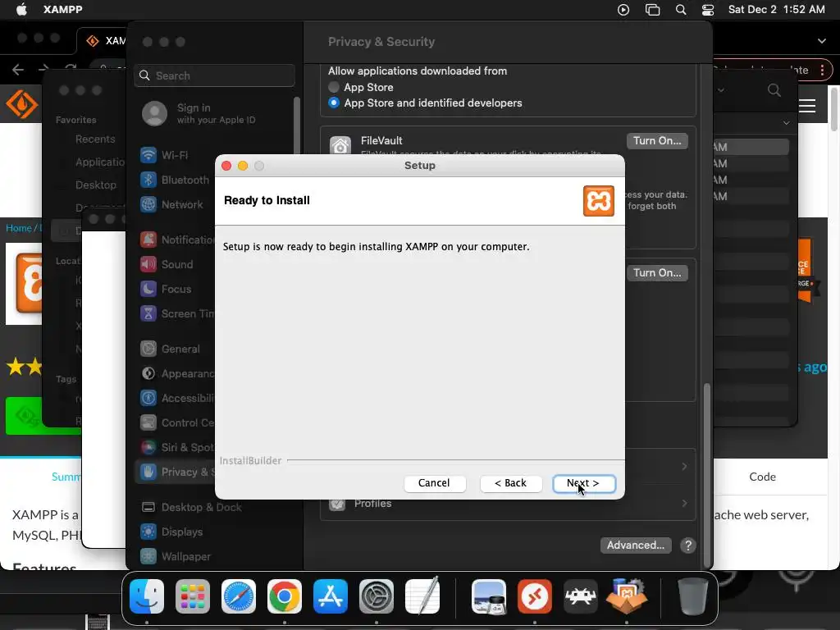Switch to the Code tab on webpage
The height and width of the screenshot is (630, 840).
click(762, 477)
